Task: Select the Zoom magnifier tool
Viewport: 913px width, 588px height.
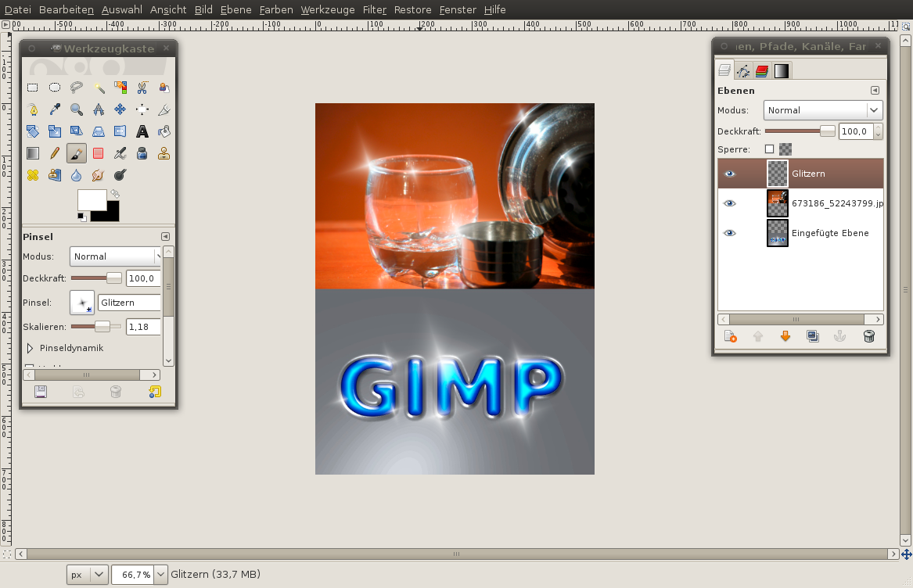Action: (76, 109)
